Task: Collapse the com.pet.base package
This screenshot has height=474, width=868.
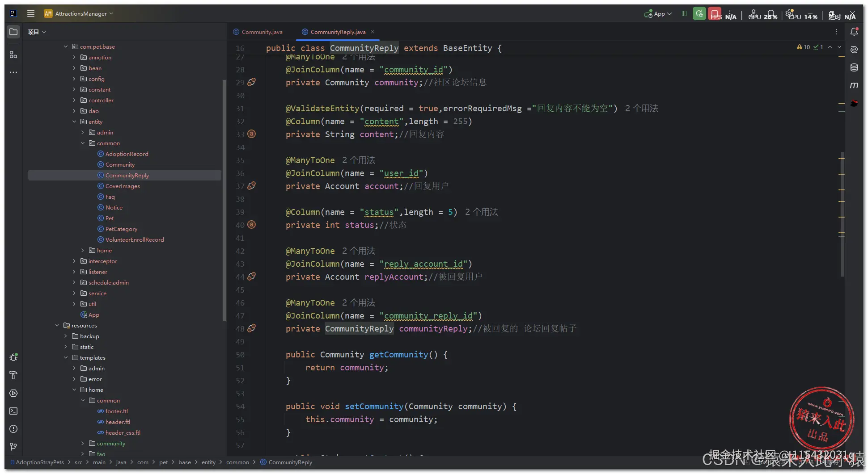Action: click(x=66, y=46)
